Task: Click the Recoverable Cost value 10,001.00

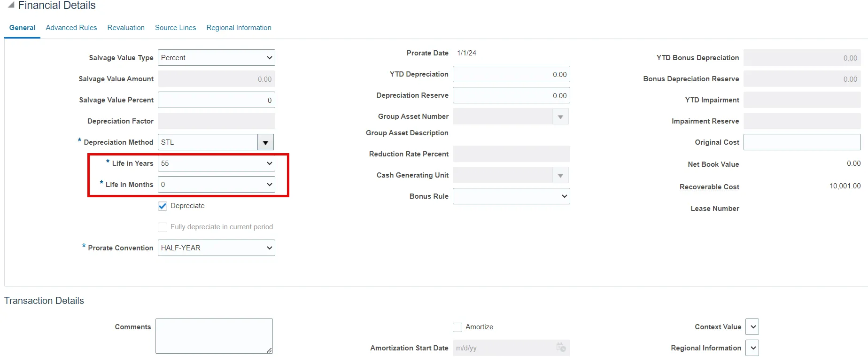Action: click(845, 186)
